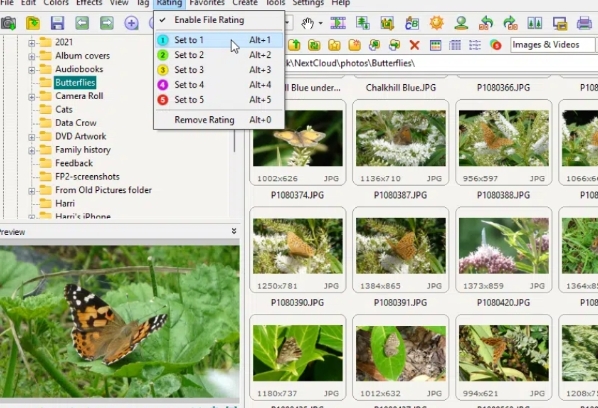
Task: Click the blue floppy disk Save icon
Action: (57, 23)
